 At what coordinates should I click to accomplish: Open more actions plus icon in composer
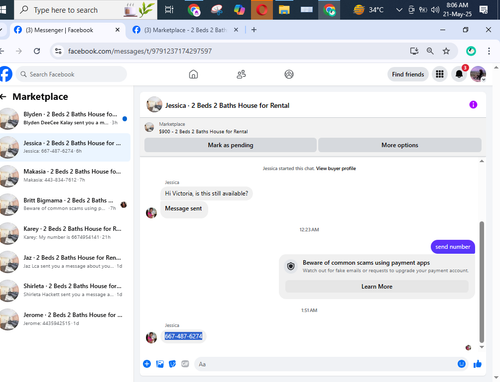[147, 364]
